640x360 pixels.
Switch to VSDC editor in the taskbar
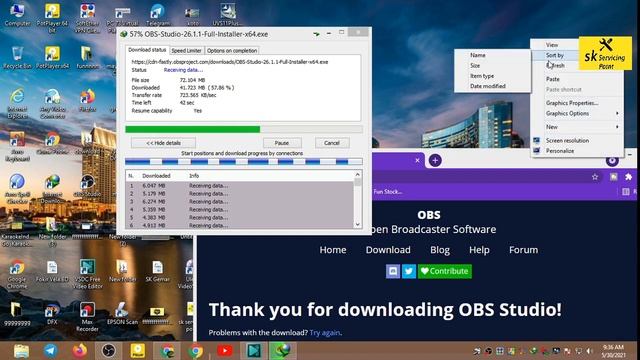(253, 351)
